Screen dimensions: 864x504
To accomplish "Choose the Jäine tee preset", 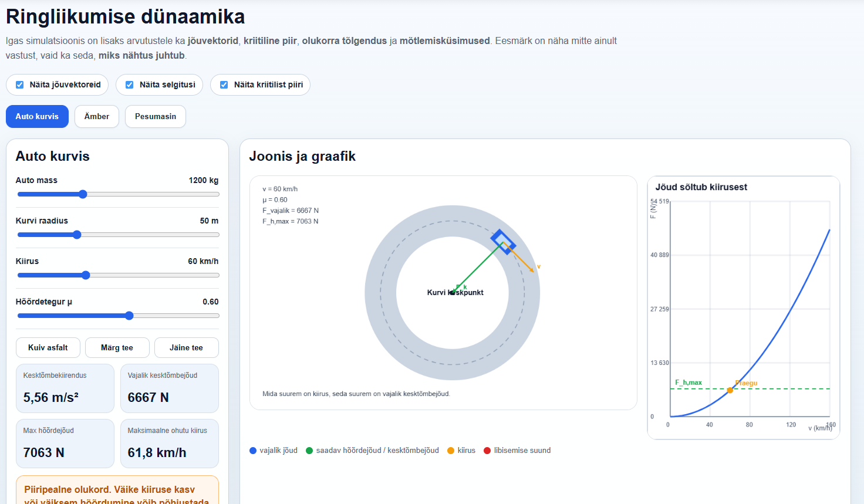I will pyautogui.click(x=187, y=347).
